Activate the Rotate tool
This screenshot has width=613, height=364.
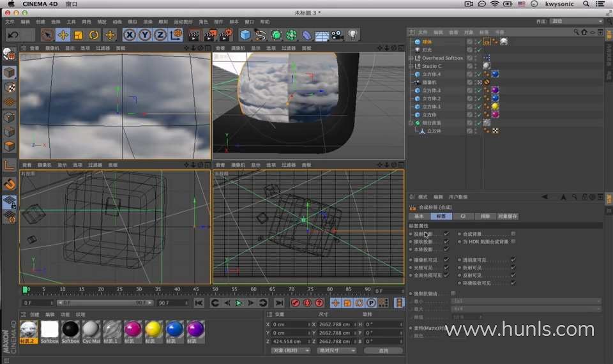94,35
